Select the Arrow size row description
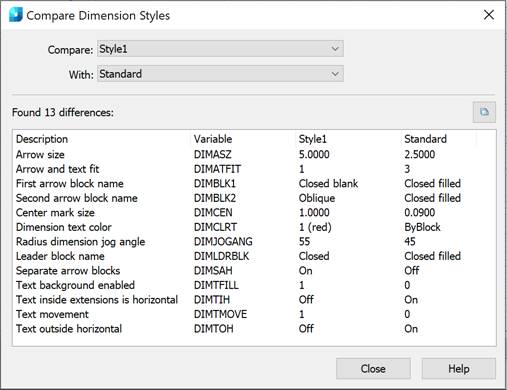 coord(40,154)
